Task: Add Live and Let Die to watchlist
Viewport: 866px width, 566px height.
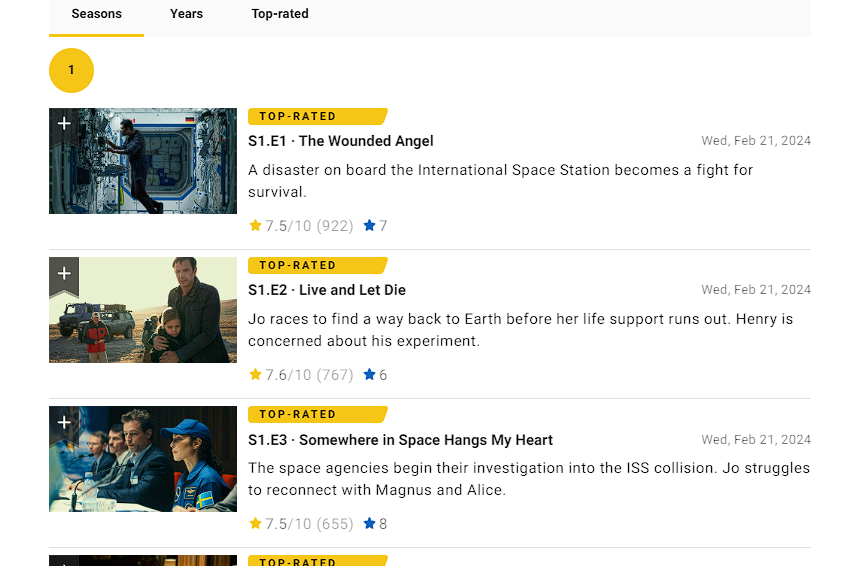Action: pyautogui.click(x=64, y=273)
